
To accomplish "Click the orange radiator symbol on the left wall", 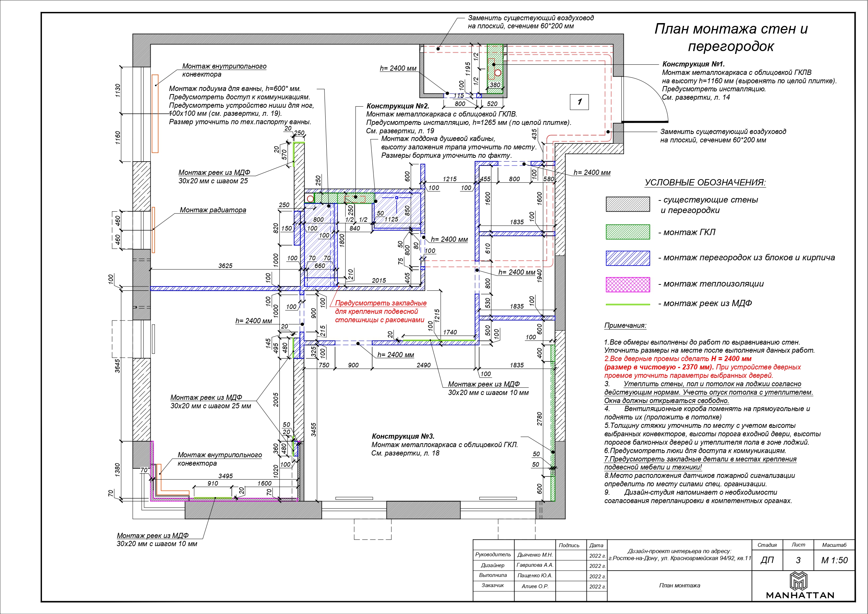I will click(x=154, y=230).
